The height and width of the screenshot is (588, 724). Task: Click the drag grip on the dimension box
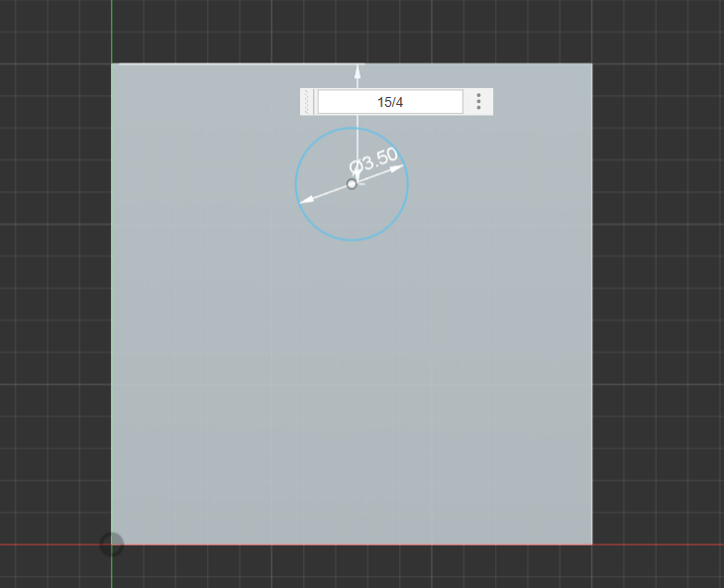308,102
